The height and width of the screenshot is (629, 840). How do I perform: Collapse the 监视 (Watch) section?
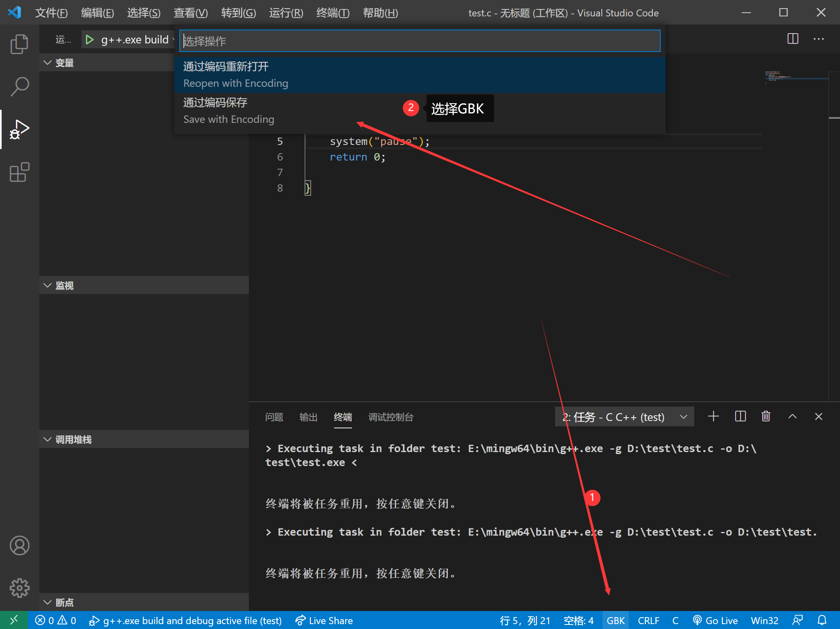[64, 285]
